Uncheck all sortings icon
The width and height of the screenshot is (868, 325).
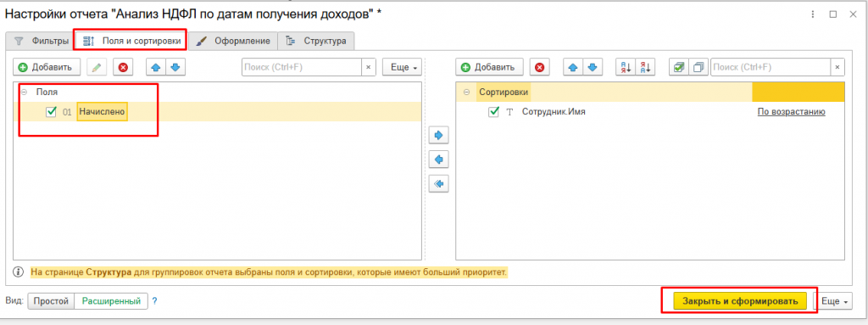pos(698,67)
